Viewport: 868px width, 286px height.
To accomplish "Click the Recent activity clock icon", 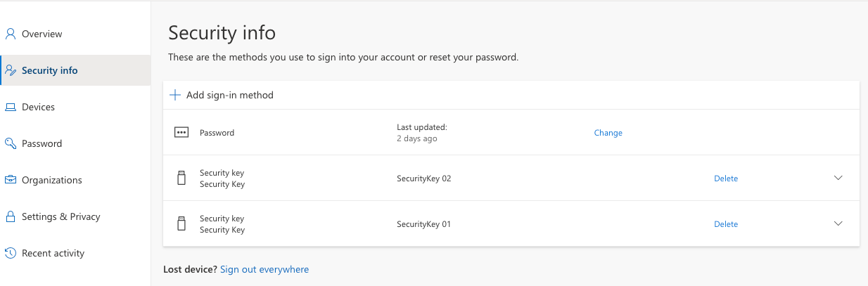I will pyautogui.click(x=11, y=253).
